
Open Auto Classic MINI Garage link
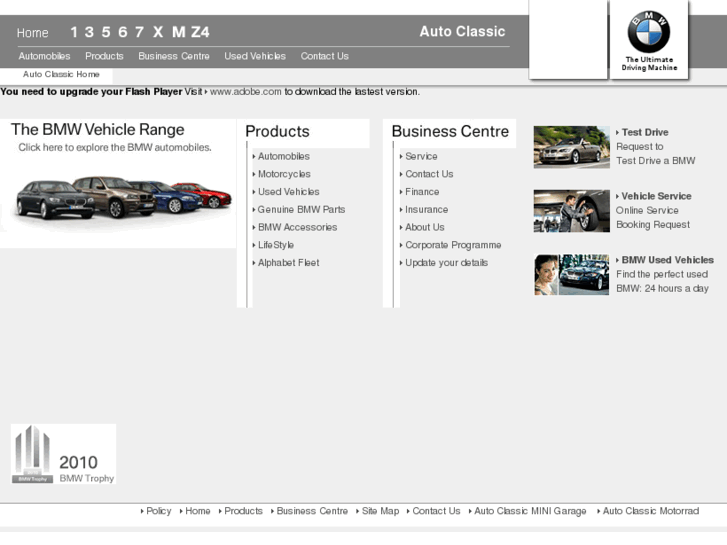tap(530, 511)
